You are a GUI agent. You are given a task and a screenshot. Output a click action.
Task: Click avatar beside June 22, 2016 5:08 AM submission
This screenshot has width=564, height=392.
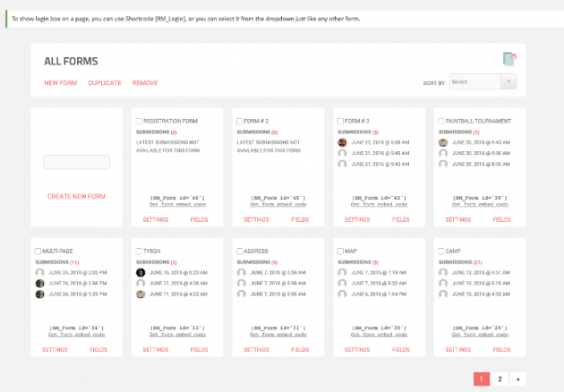point(342,142)
